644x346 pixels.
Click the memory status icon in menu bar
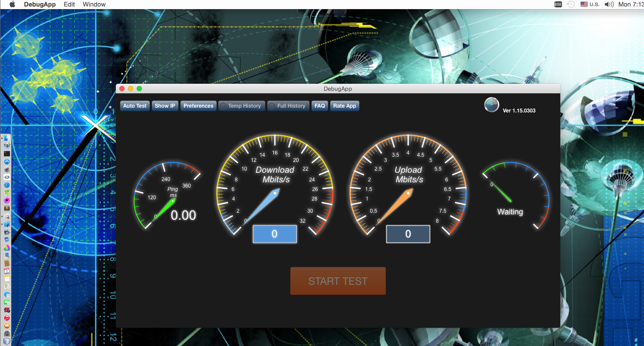coord(558,4)
